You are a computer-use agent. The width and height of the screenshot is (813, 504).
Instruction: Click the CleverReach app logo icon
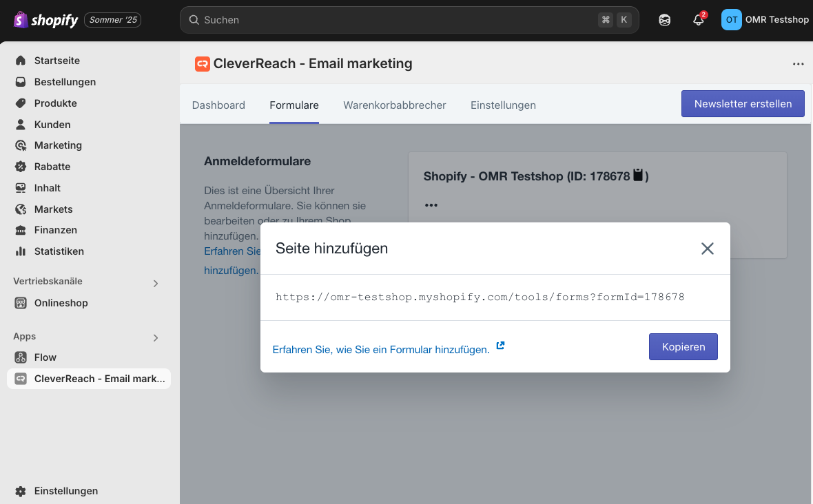(x=202, y=64)
